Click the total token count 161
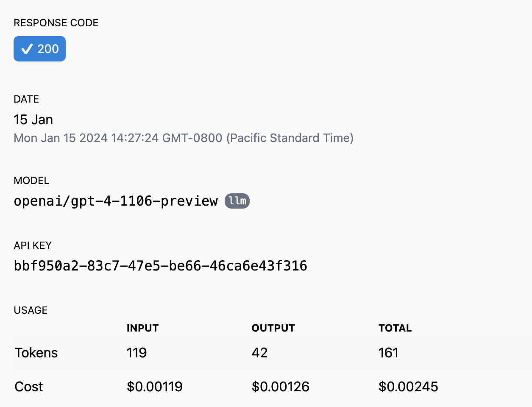Viewport: 532px width, 407px height. pos(388,352)
